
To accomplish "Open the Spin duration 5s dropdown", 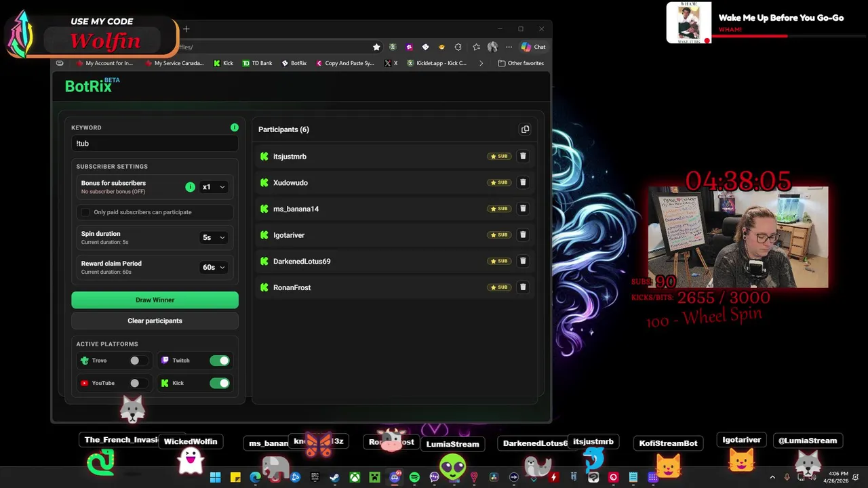I will click(x=214, y=237).
